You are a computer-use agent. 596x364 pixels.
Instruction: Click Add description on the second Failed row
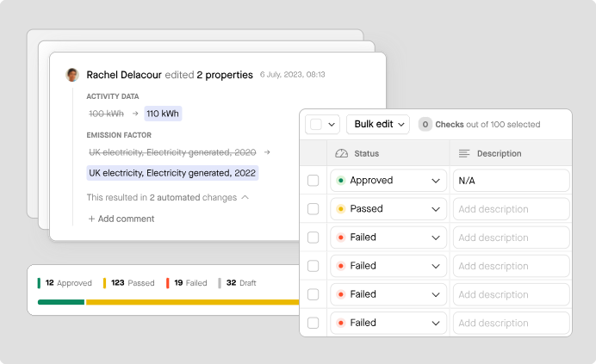tap(512, 266)
